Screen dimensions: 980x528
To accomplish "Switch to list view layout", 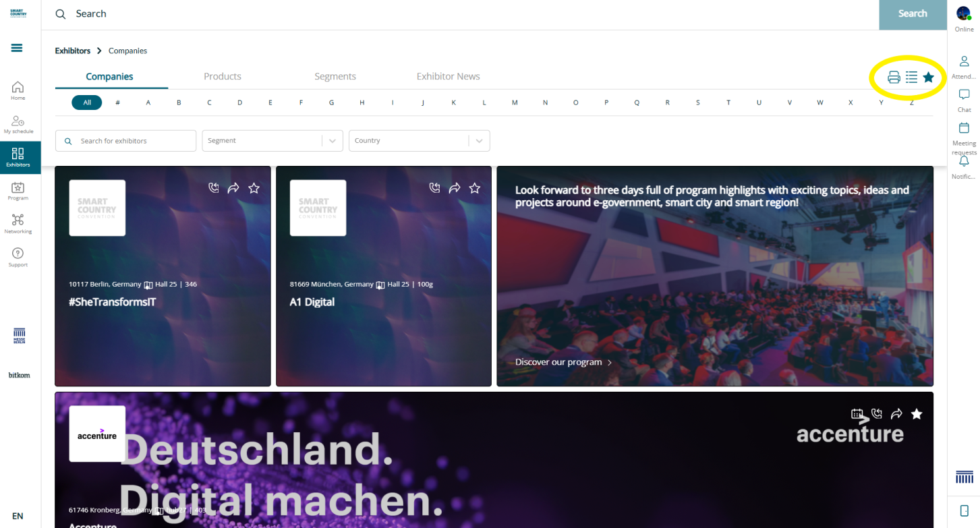I will [911, 77].
